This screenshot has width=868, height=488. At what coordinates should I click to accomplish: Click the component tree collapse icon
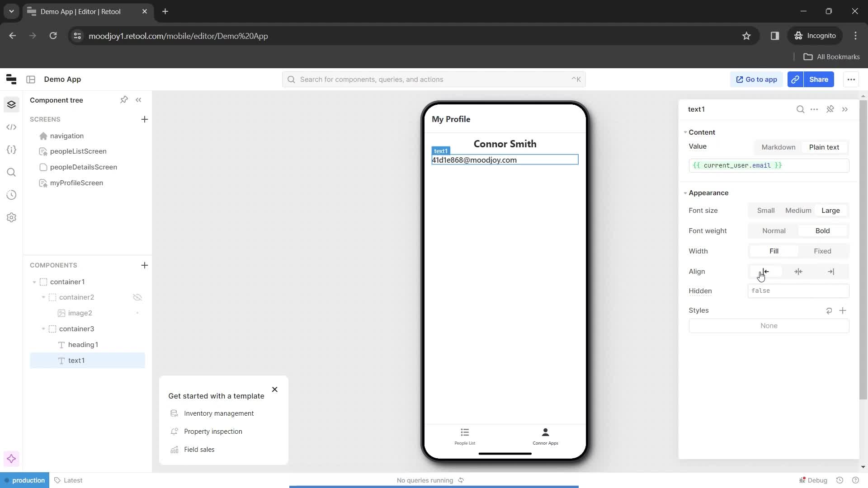coord(138,99)
